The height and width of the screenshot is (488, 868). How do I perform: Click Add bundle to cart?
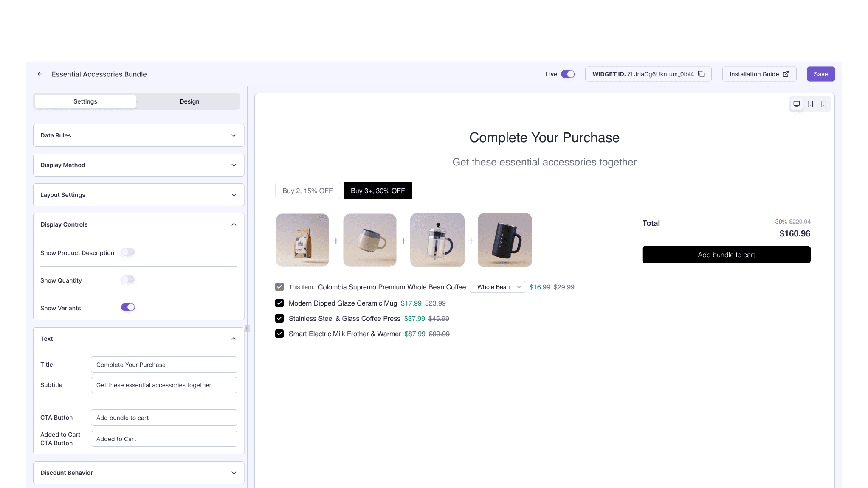pos(726,255)
